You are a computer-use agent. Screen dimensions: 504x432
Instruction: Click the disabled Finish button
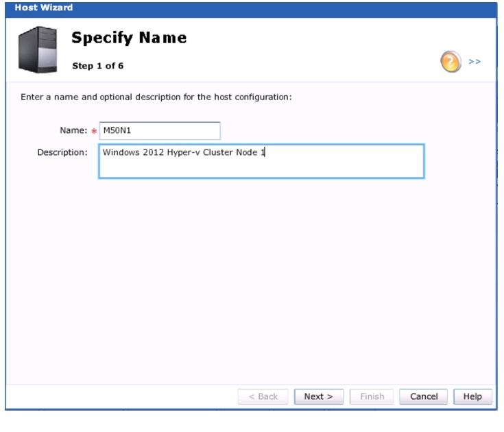click(372, 396)
